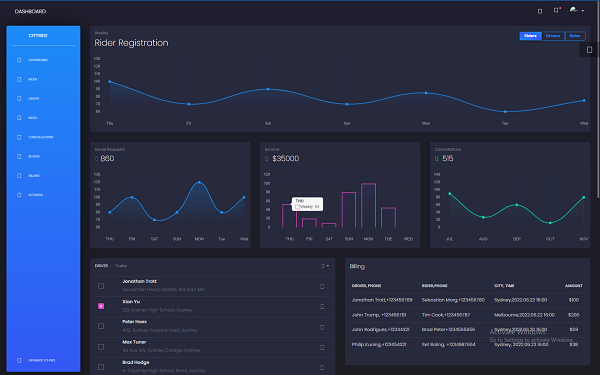Click the icon beside the 515 cancellations value

437,159
